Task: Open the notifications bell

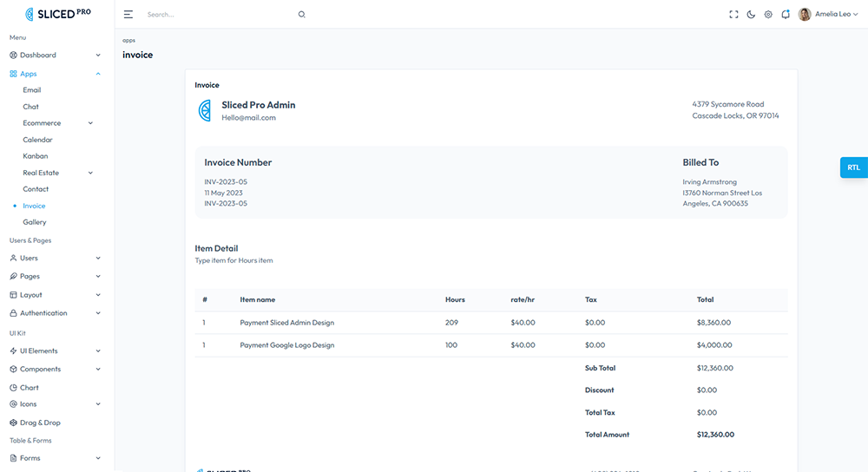Action: [x=786, y=15]
